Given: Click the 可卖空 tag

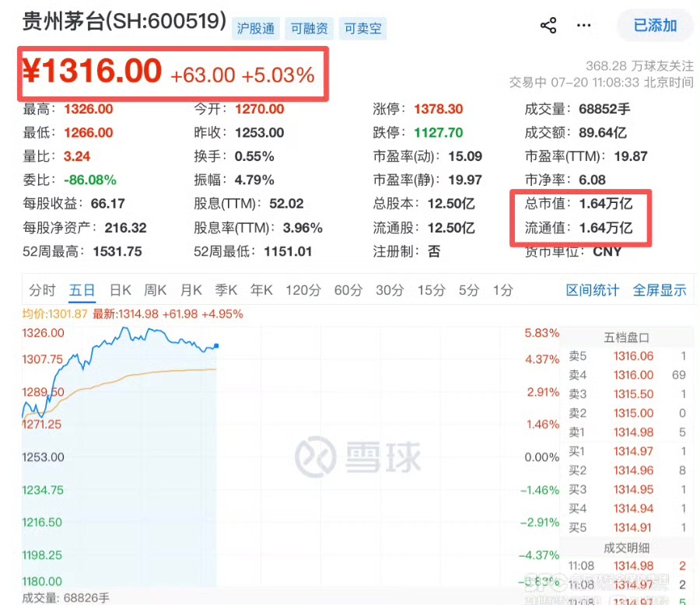Looking at the screenshot, I should pyautogui.click(x=362, y=29).
